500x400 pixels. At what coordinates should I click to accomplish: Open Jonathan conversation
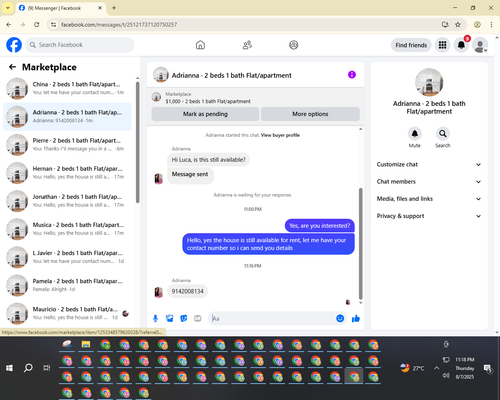(67, 201)
